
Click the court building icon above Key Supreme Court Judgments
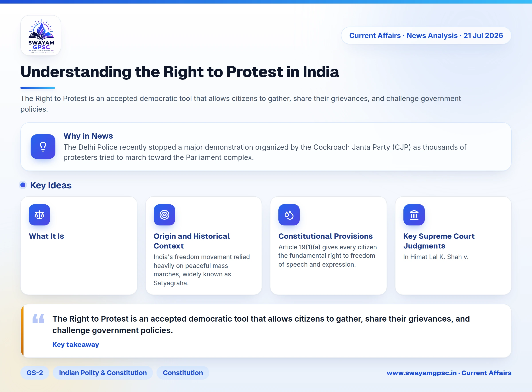point(414,215)
